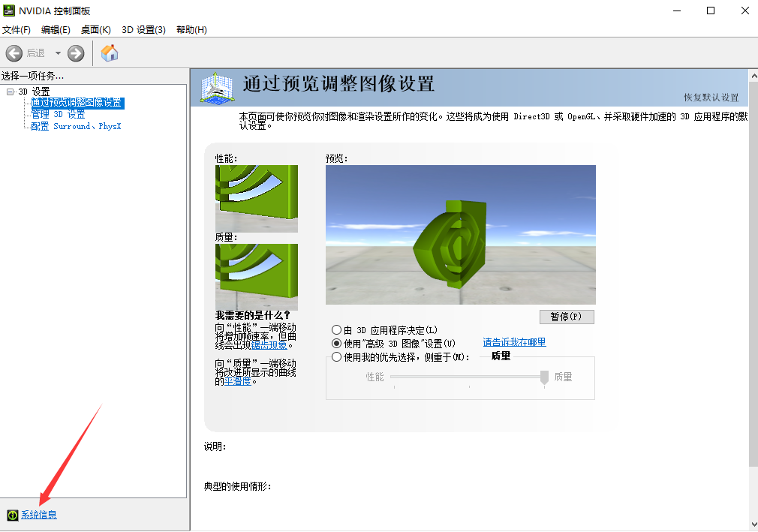The image size is (758, 532).
Task: Click the 我需要的是什么？ heading text
Action: click(x=252, y=316)
